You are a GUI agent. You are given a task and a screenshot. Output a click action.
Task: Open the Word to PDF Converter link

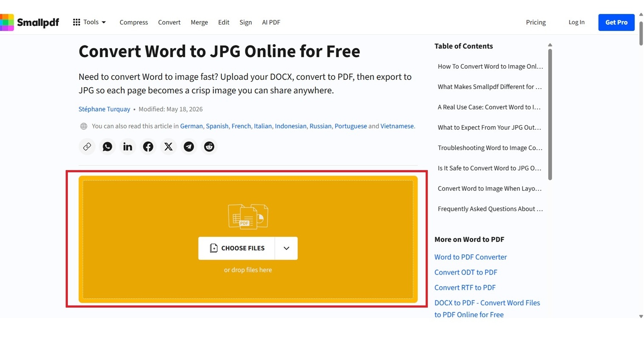pyautogui.click(x=471, y=257)
